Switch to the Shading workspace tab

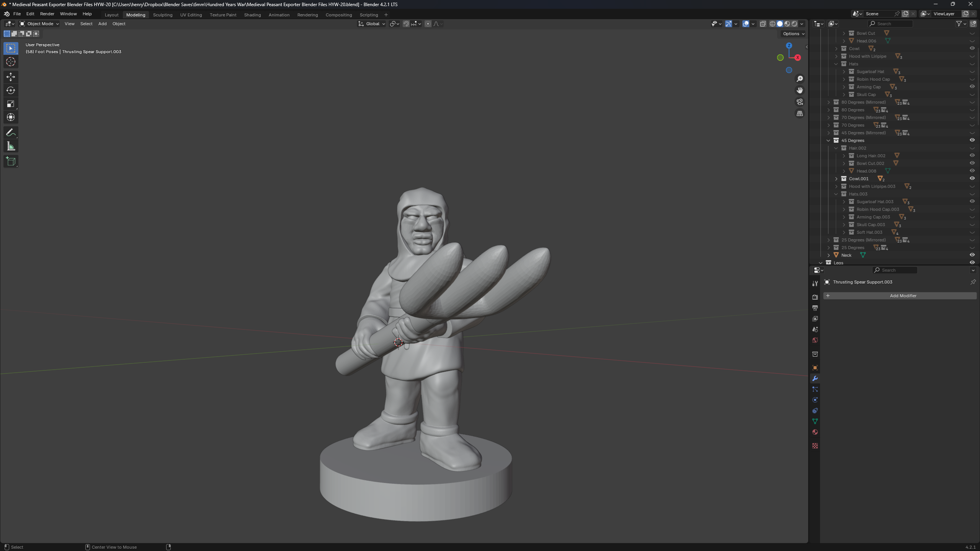click(252, 15)
